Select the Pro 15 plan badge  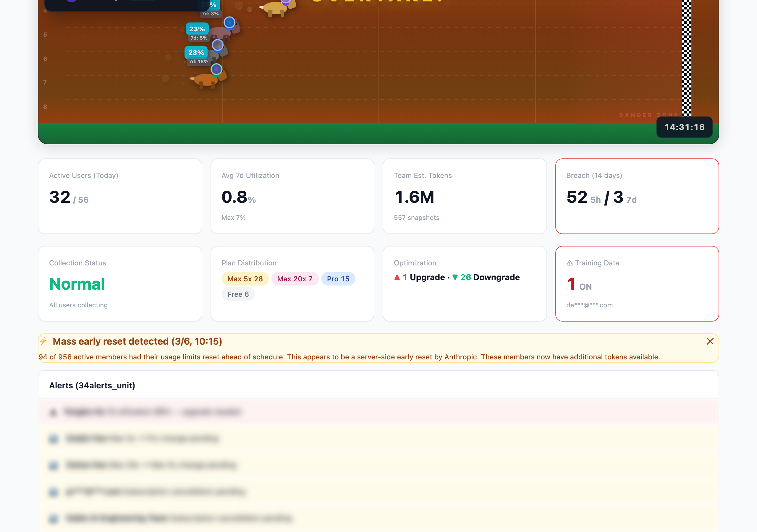[x=338, y=279]
